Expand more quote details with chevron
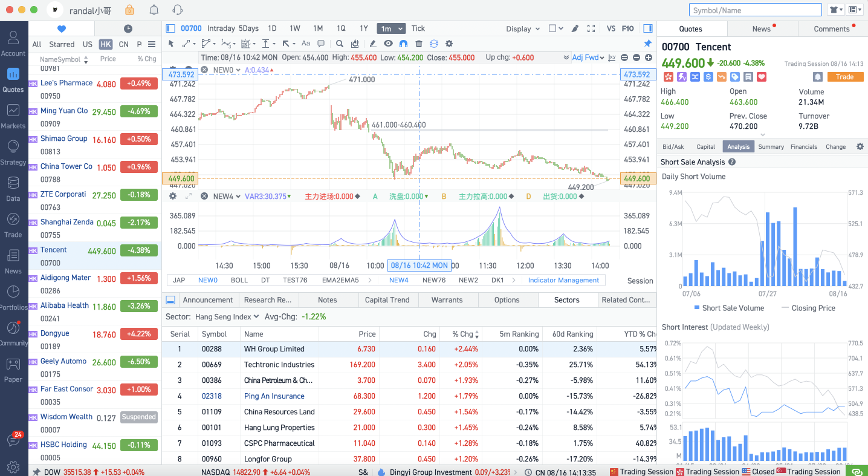 click(762, 134)
